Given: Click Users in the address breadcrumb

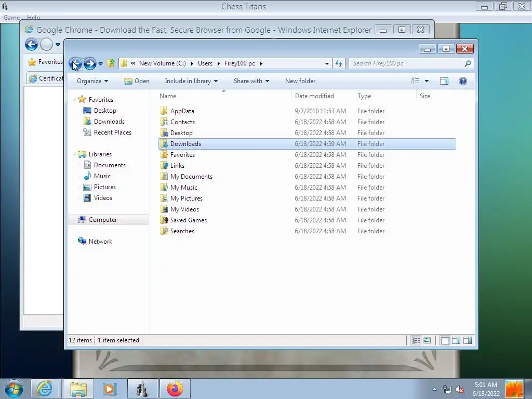Looking at the screenshot, I should pos(205,63).
